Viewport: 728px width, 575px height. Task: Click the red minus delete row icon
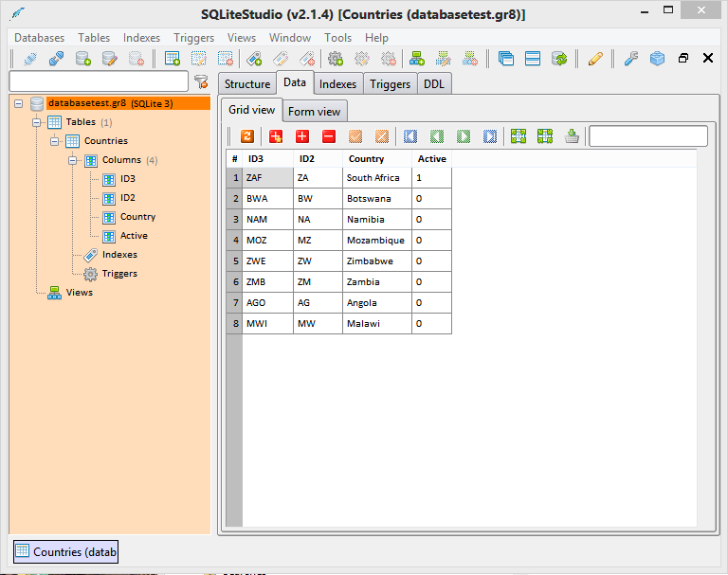click(x=329, y=136)
